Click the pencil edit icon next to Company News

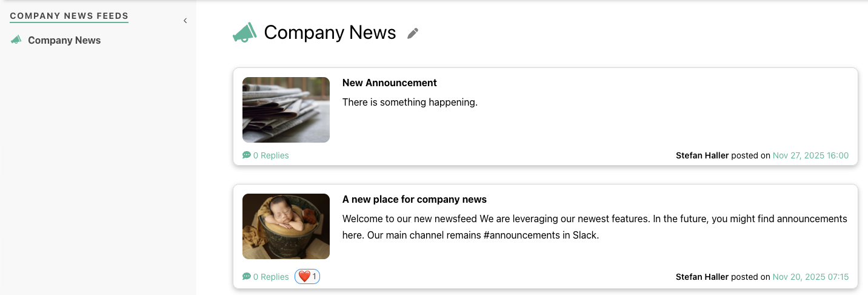413,33
